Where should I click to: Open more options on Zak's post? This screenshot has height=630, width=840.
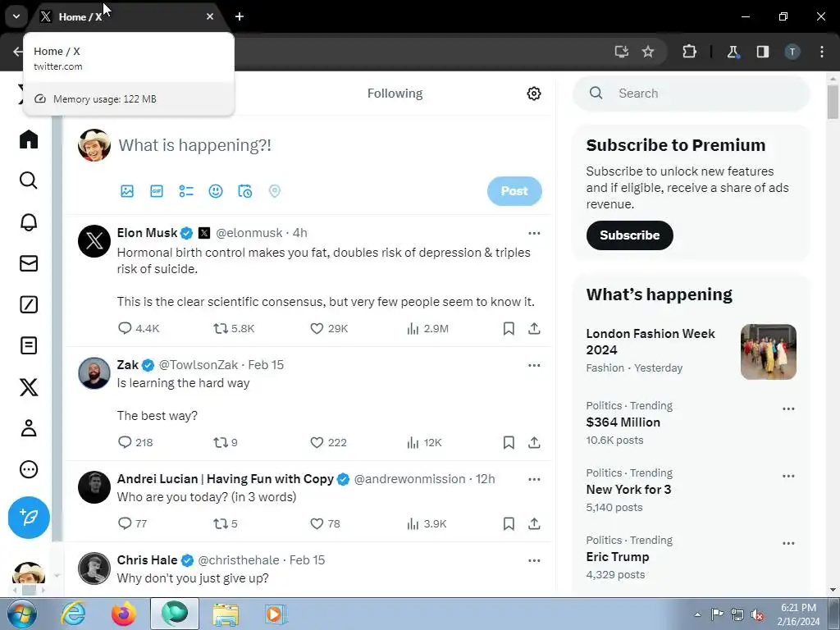coord(534,365)
